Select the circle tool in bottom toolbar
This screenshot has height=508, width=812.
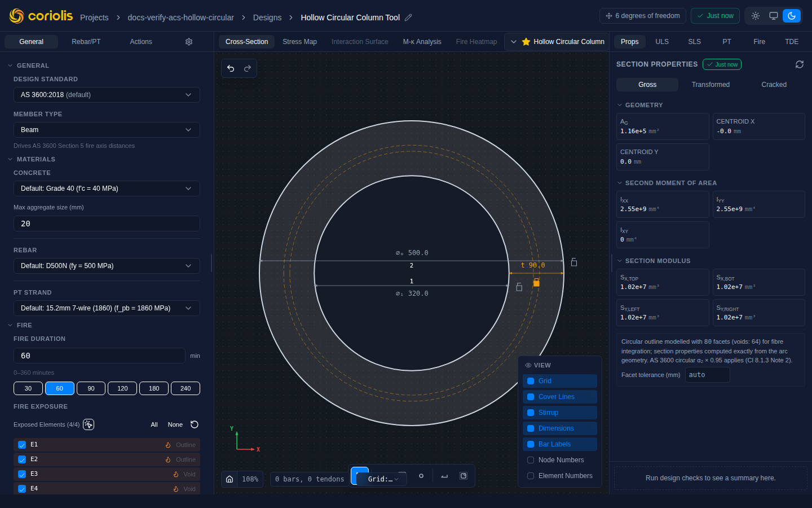click(421, 476)
